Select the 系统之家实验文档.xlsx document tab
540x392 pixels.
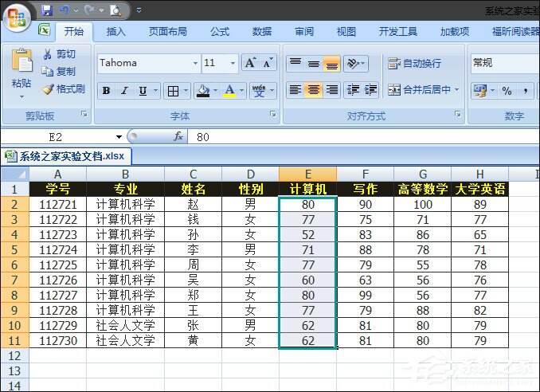click(x=66, y=156)
